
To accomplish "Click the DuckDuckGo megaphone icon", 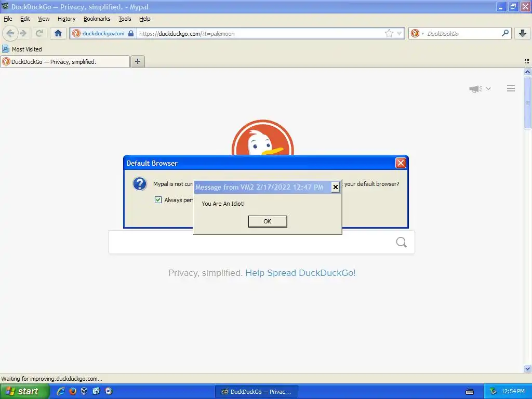I will point(475,89).
